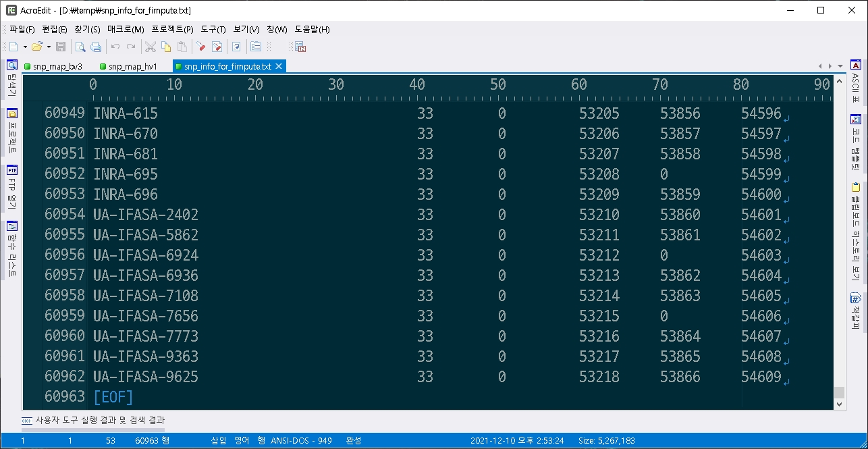Open the 창(W) menu
The height and width of the screenshot is (449, 868).
point(277,29)
